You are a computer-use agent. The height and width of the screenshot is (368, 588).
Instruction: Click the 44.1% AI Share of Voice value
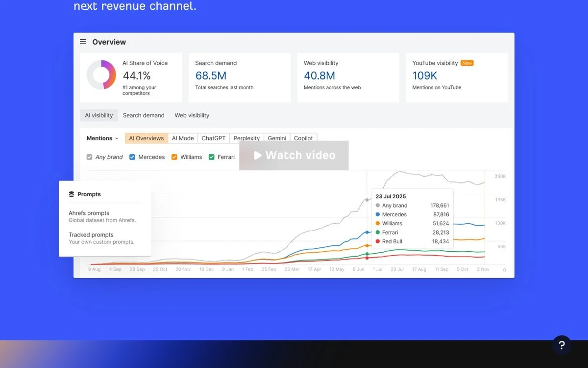[x=137, y=76]
